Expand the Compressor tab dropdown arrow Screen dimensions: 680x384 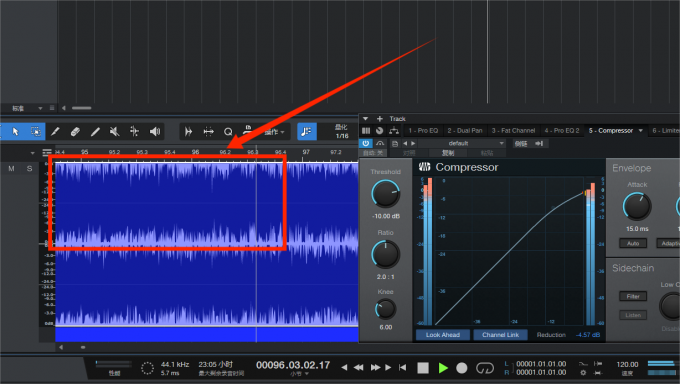641,131
